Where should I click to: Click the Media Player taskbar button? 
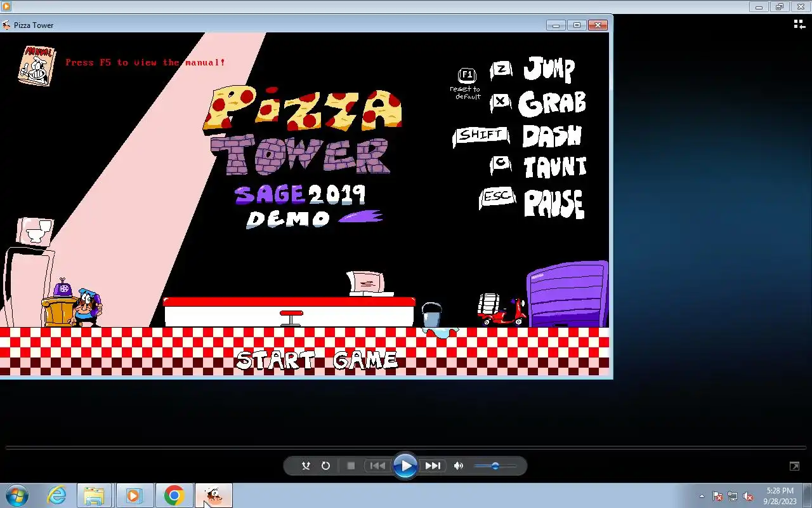tap(134, 495)
